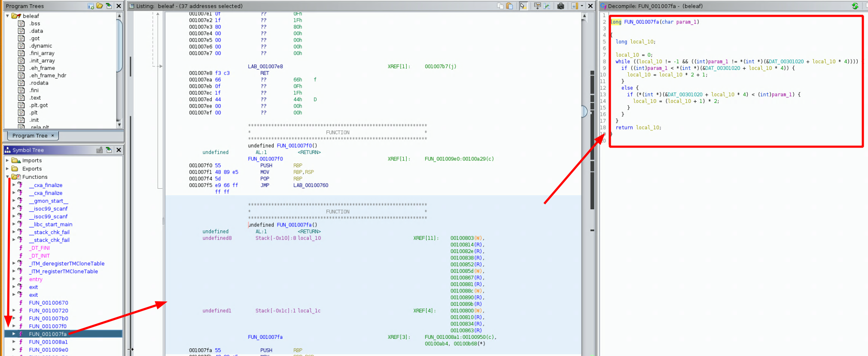The height and width of the screenshot is (356, 868).
Task: Click the return statement in decompiler
Action: tap(639, 127)
